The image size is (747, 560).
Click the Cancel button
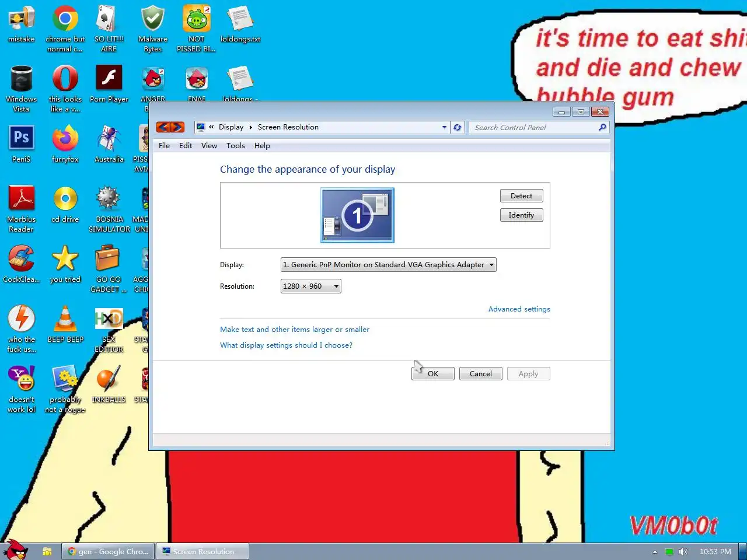(481, 374)
